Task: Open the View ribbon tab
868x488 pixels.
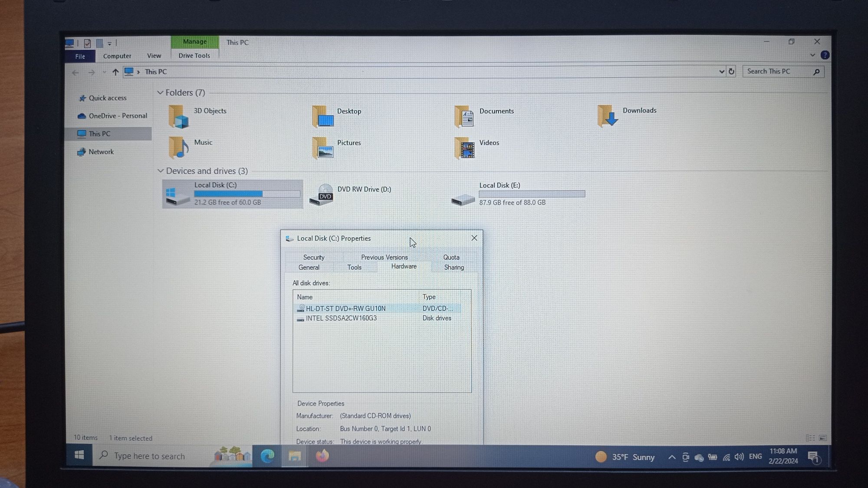Action: (x=154, y=56)
